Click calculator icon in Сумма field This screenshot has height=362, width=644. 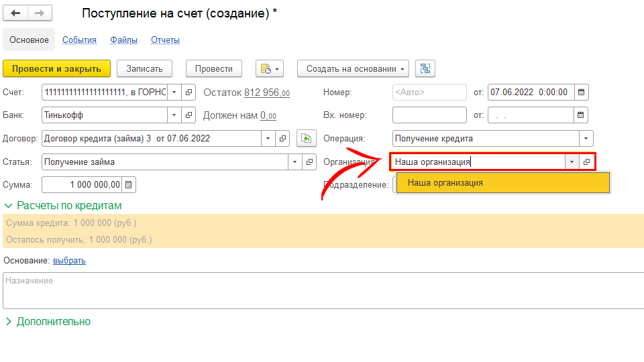[129, 184]
